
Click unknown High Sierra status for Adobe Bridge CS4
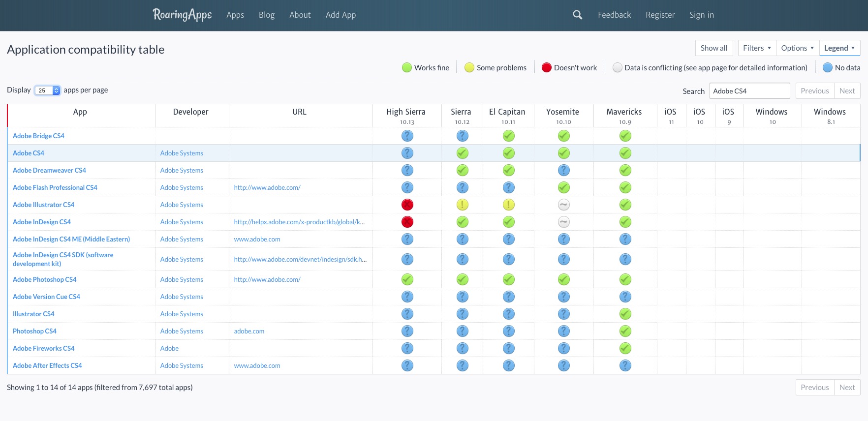click(x=407, y=136)
